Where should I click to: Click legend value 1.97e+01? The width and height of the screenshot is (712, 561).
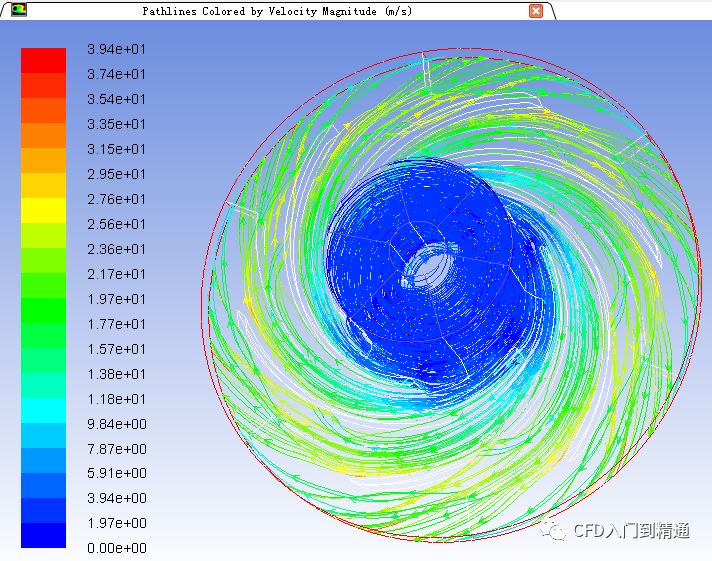(x=116, y=299)
